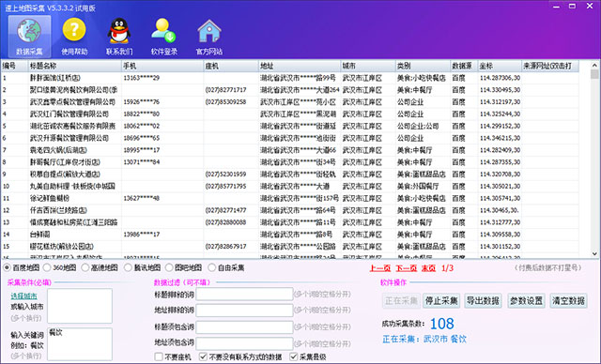The width and height of the screenshot is (601, 364).
Task: Click the 来源网址 column header
Action: 550,66
